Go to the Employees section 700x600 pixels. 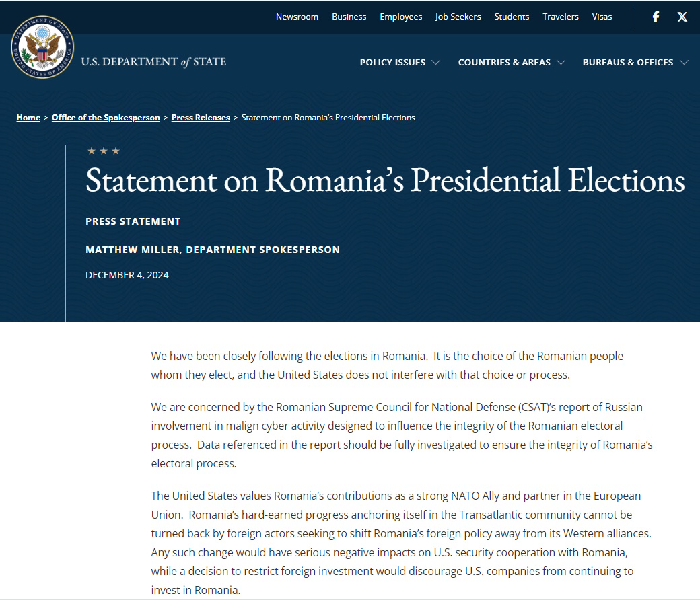[400, 17]
